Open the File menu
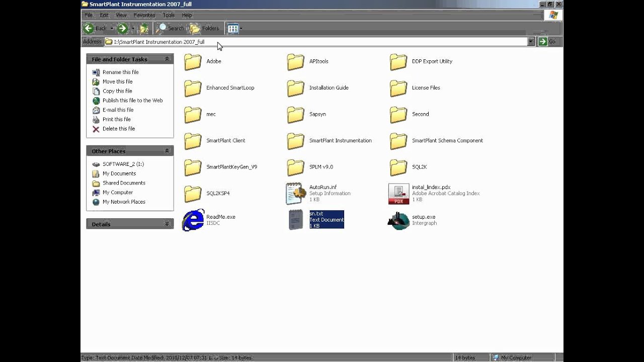644x362 pixels. click(x=89, y=15)
